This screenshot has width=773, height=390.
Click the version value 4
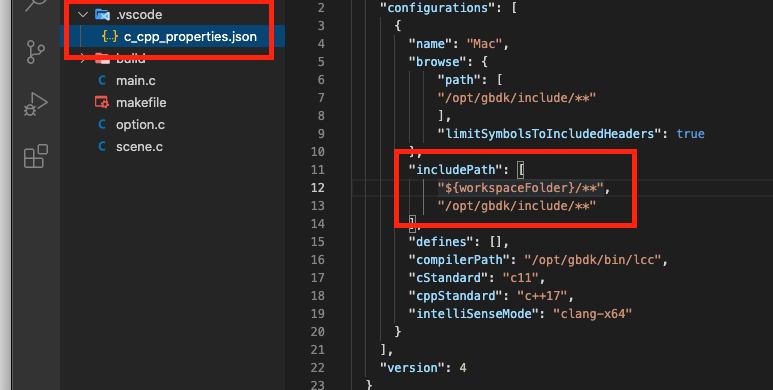coord(462,368)
